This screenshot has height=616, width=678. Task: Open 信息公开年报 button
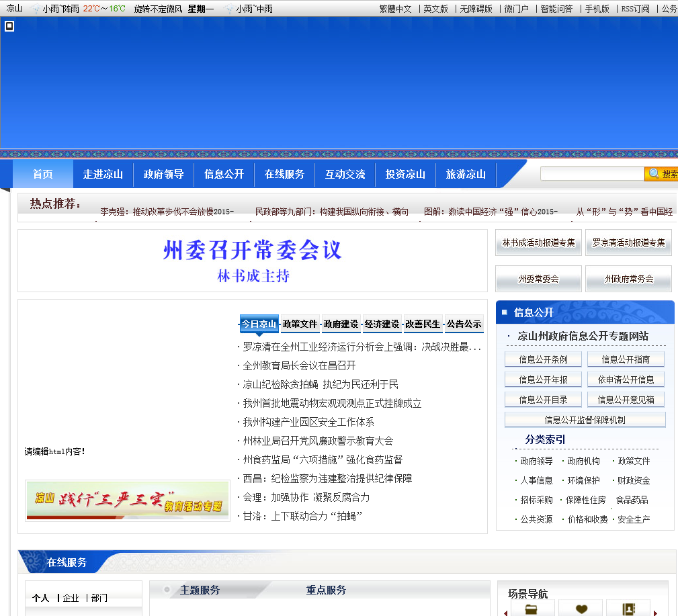click(x=543, y=380)
